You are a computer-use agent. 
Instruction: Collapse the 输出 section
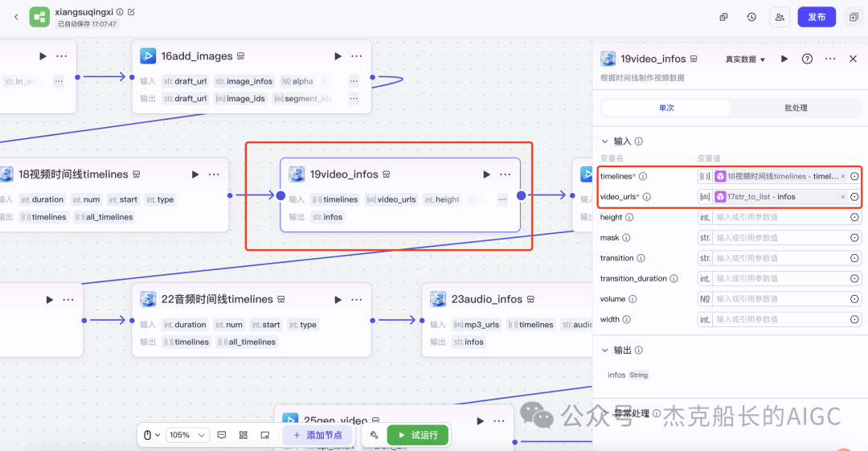pos(604,351)
